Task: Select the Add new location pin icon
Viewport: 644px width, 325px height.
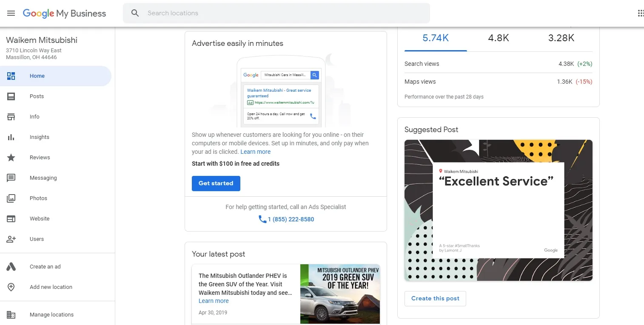Action: point(11,287)
